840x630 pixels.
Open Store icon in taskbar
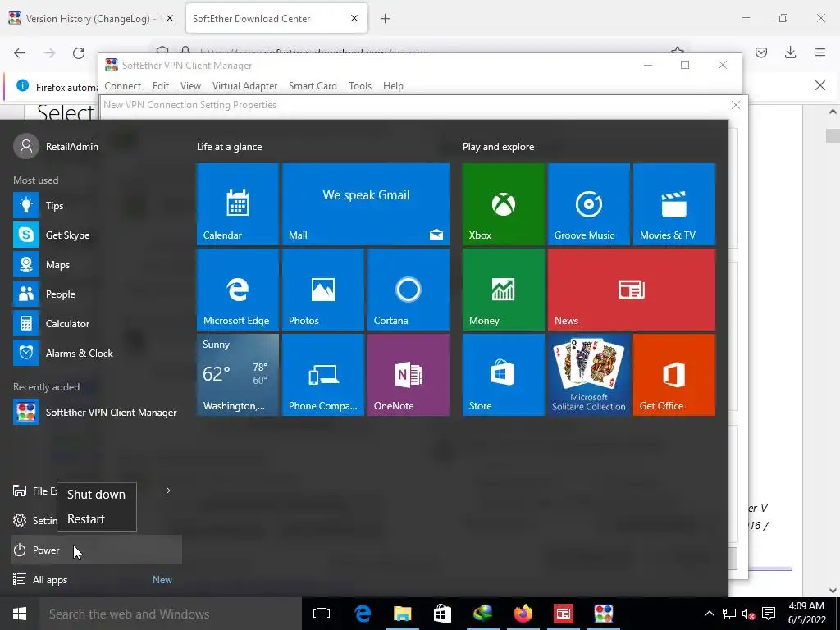click(442, 614)
